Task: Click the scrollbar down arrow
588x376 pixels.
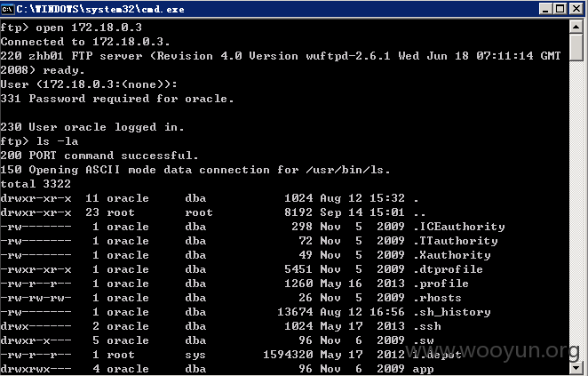Action: pyautogui.click(x=576, y=366)
